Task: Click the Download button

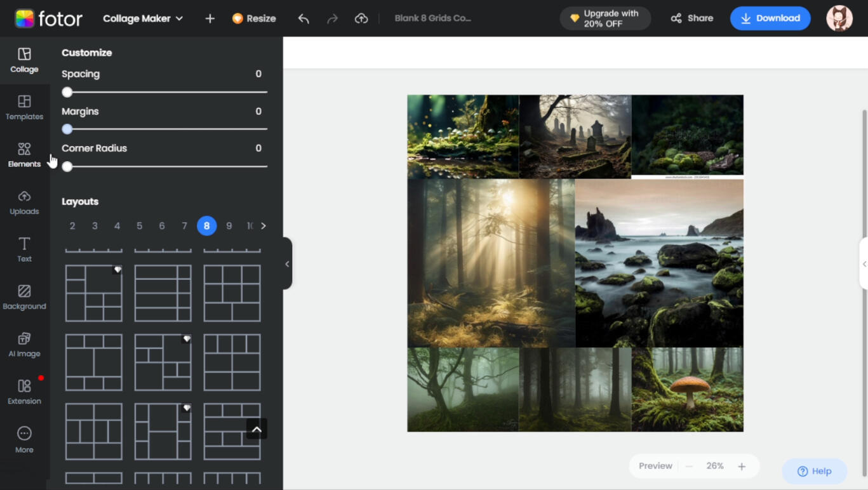Action: [770, 18]
